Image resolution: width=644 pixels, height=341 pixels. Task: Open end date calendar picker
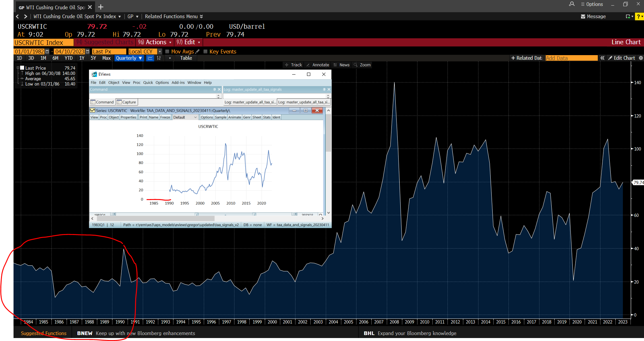click(x=87, y=51)
